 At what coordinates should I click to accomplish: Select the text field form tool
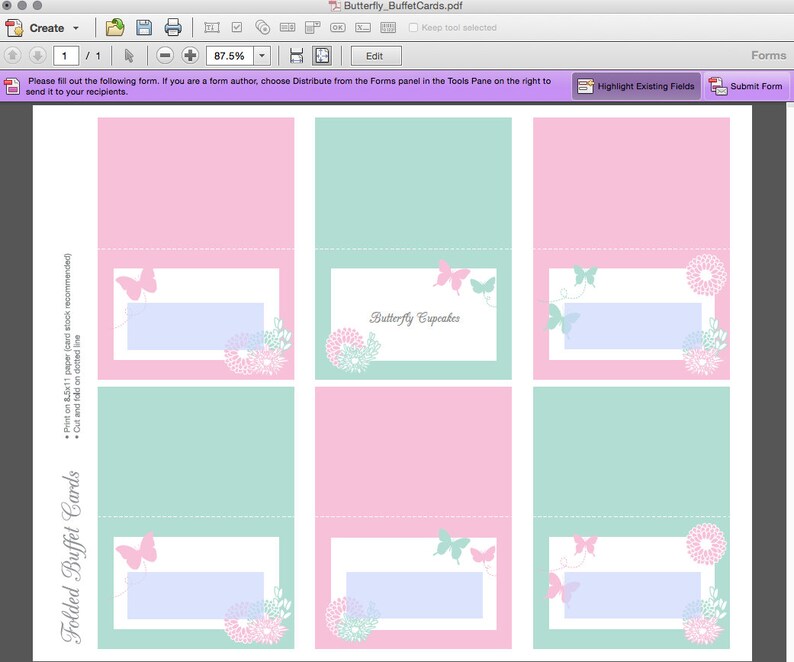(x=212, y=27)
